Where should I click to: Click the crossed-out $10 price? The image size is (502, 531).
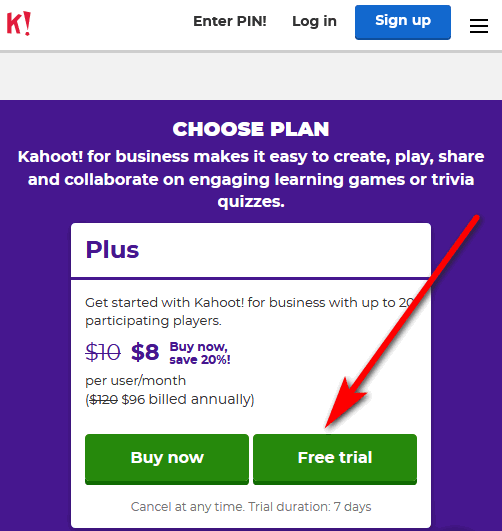(x=103, y=352)
